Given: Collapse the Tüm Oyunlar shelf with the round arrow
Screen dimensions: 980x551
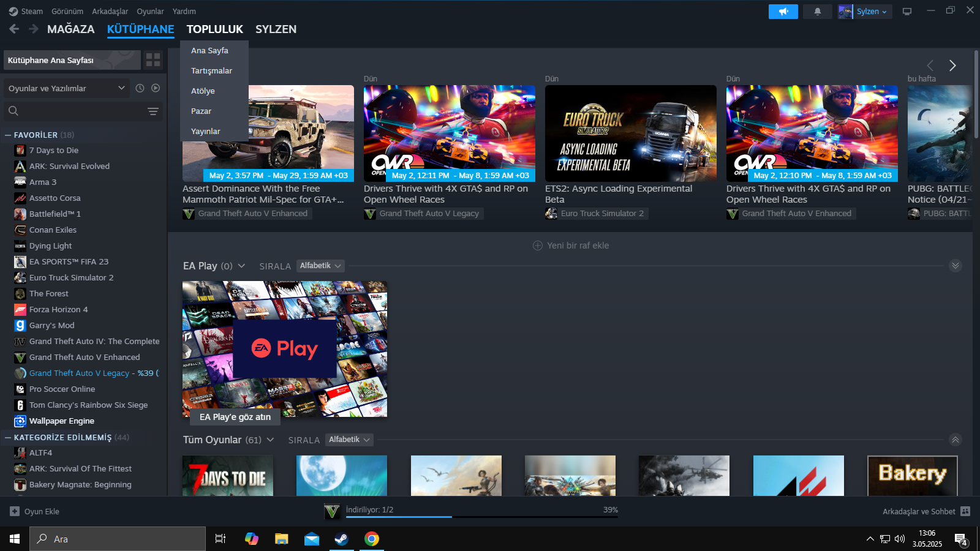Looking at the screenshot, I should pyautogui.click(x=956, y=440).
